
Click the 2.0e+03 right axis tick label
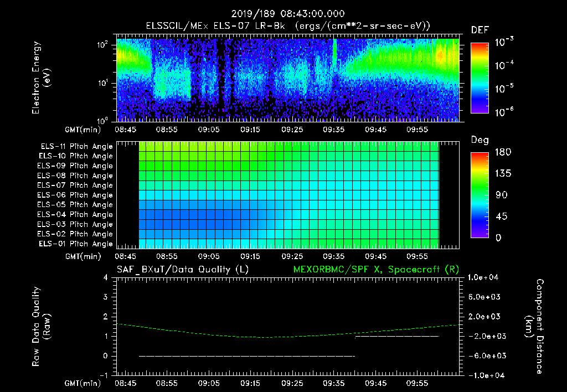click(x=484, y=316)
